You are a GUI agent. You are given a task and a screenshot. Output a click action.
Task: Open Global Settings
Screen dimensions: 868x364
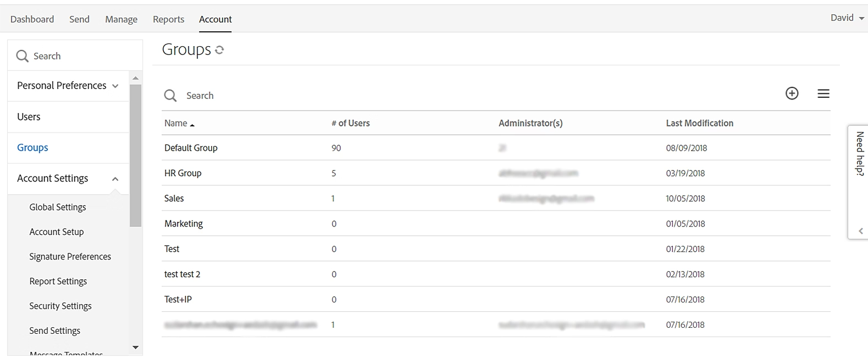tap(58, 207)
